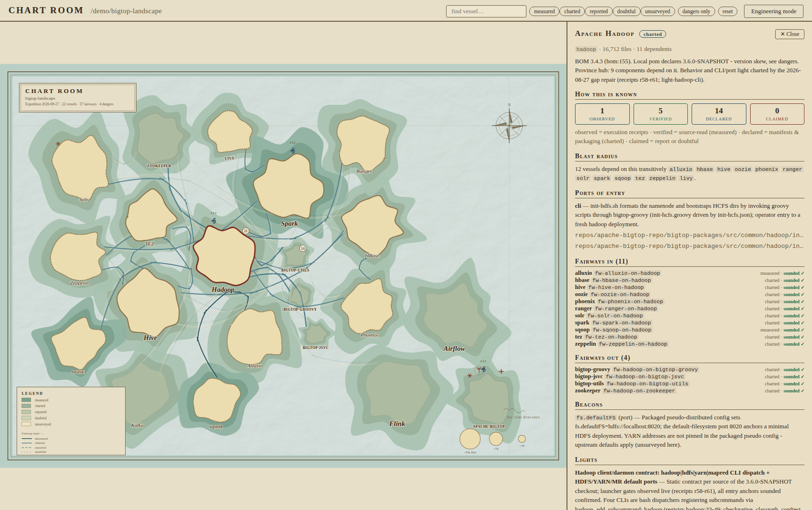
Task: Select the Alluxio island on the map
Action: click(x=254, y=337)
